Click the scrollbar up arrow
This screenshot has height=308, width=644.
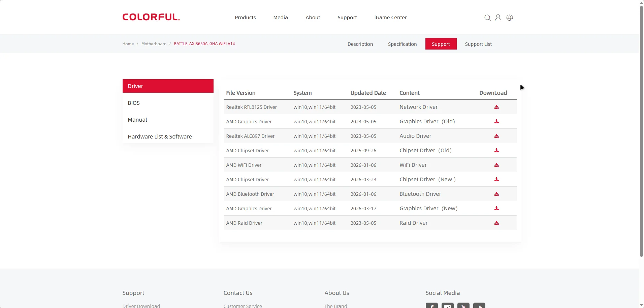pos(641,3)
